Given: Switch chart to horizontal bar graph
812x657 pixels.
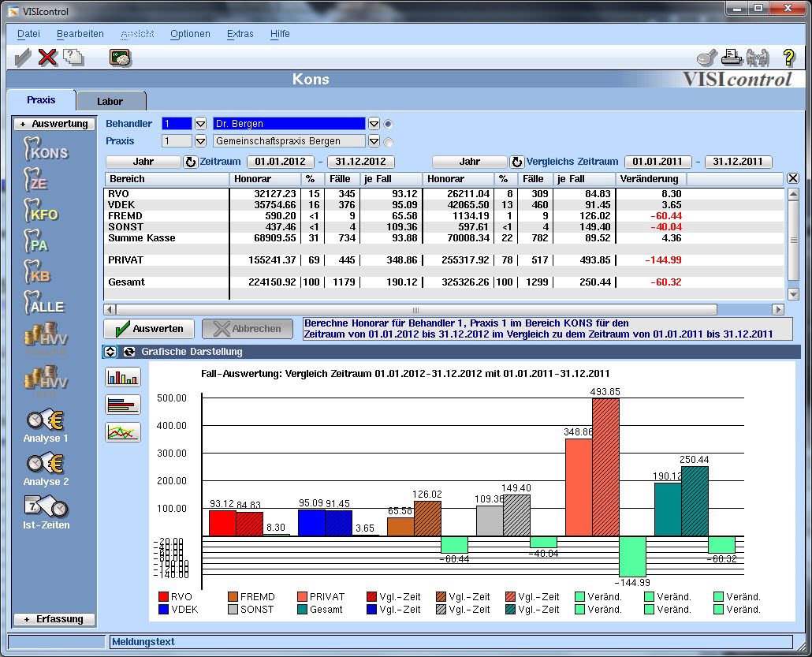Looking at the screenshot, I should (x=122, y=405).
